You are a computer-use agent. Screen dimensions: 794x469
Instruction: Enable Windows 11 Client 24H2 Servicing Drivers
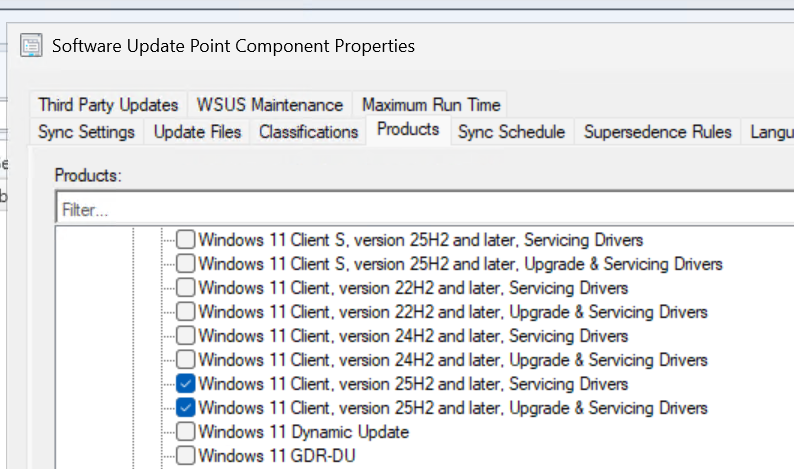tap(186, 336)
